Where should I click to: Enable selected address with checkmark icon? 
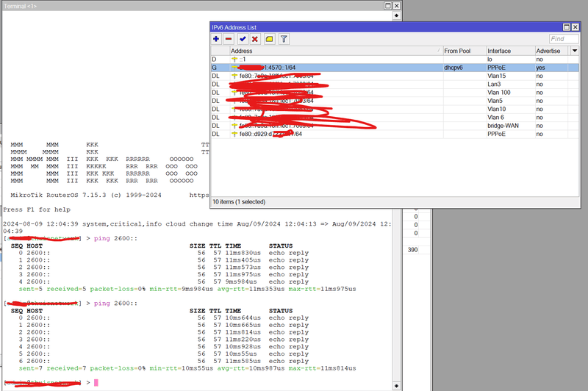[x=243, y=39]
